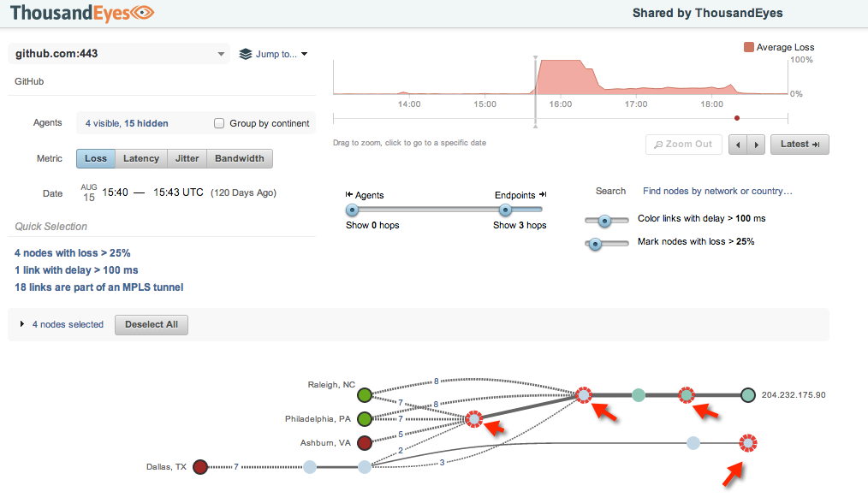Click the Agents hops slider handle

351,210
